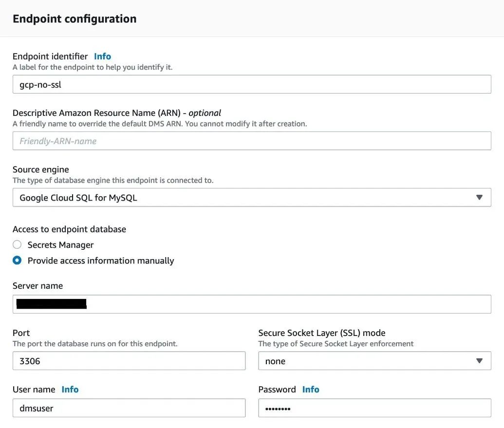Click the Port field showing 3306
504x428 pixels.
click(x=129, y=361)
